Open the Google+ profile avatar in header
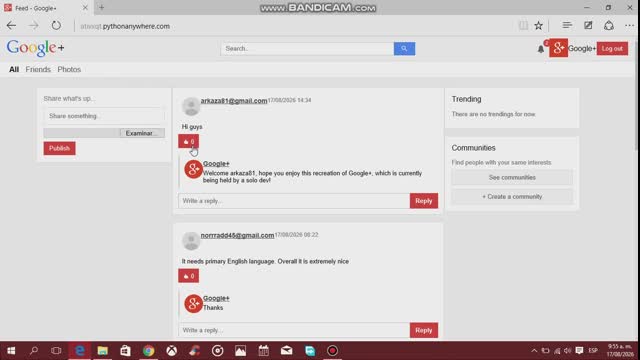Image resolution: width=640 pixels, height=360 pixels. coord(558,48)
